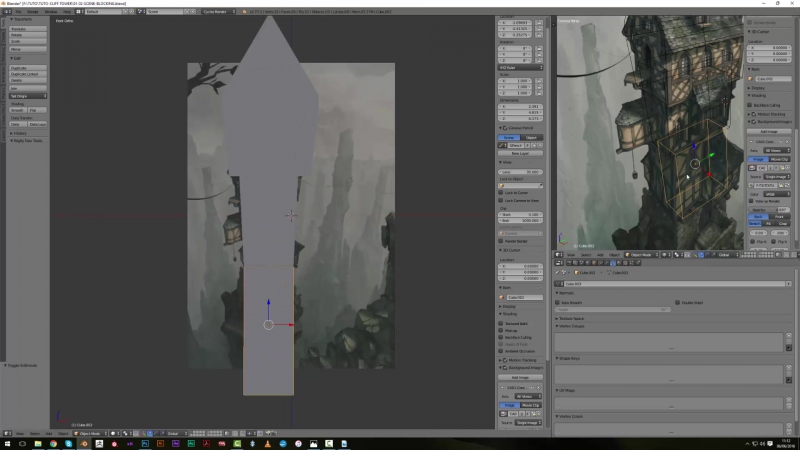Enable Ambient Occlusion checkbox
The image size is (800, 450).
501,351
